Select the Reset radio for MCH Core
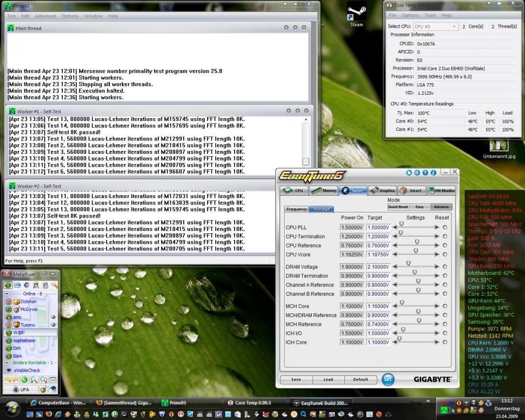The image size is (525, 420). [445, 306]
